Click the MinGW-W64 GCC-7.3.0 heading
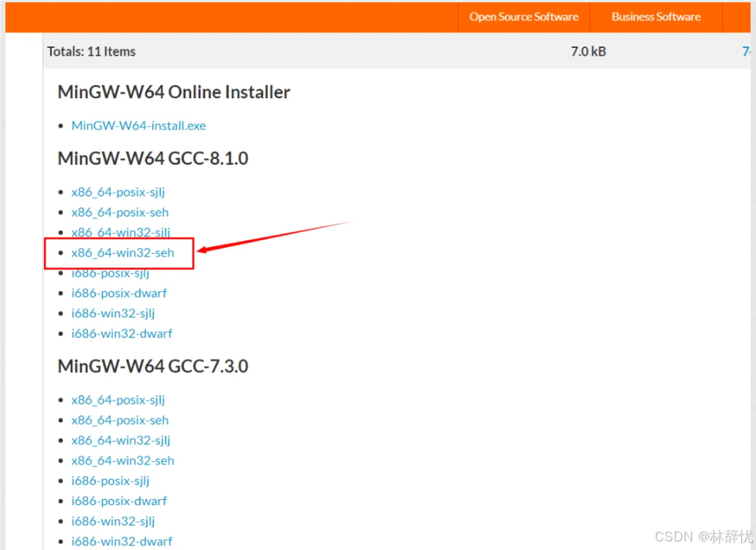 153,366
